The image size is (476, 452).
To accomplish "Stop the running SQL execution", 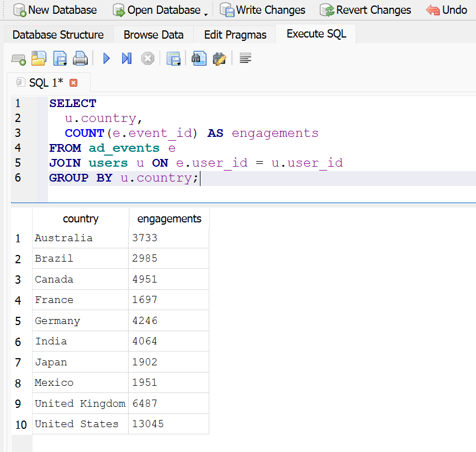I will click(x=147, y=59).
